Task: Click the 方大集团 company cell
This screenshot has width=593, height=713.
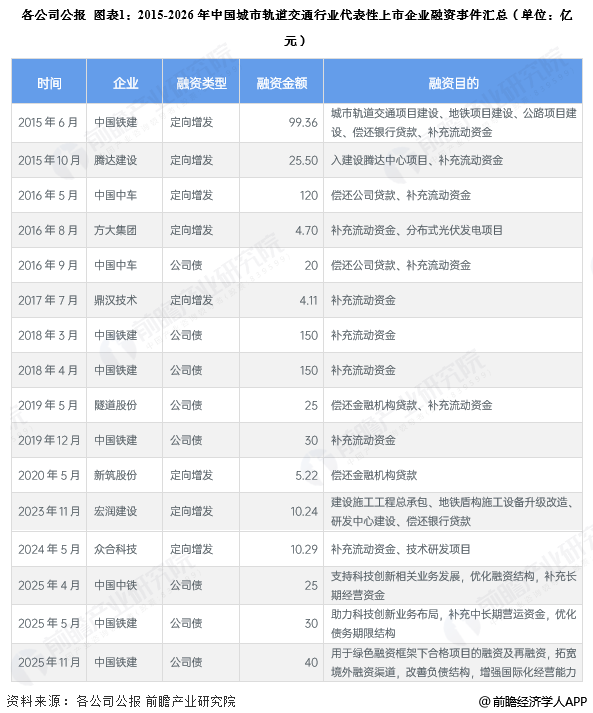Action: pos(125,230)
